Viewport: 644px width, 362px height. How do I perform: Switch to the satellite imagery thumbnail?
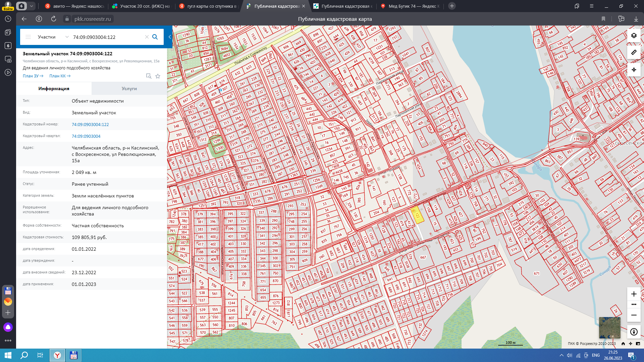pos(609,327)
